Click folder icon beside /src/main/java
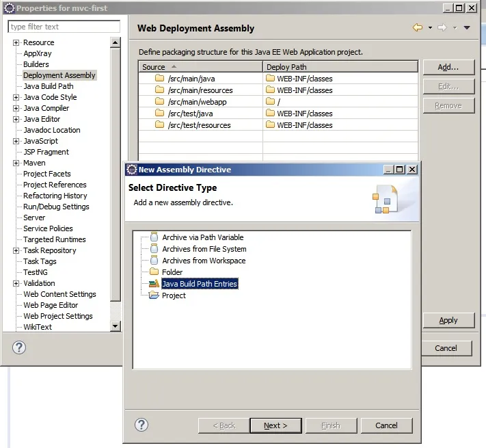The width and height of the screenshot is (486, 448). (160, 78)
